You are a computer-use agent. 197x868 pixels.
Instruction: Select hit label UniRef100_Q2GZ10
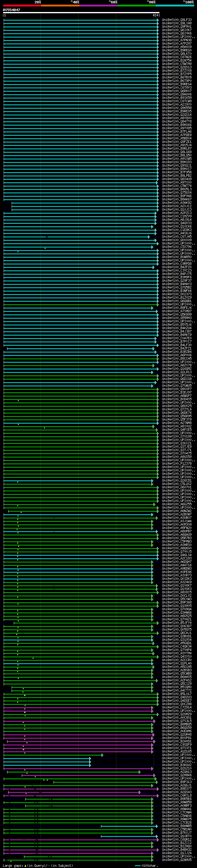tap(176, 768)
